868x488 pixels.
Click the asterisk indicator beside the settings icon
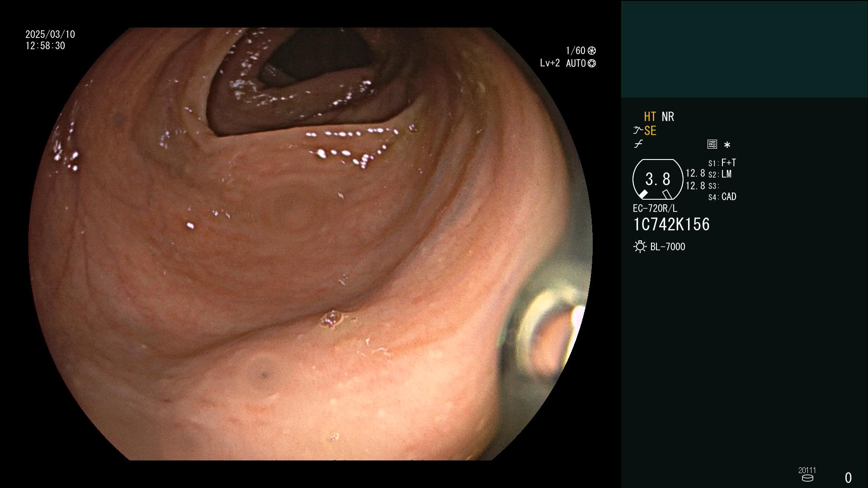pos(727,145)
